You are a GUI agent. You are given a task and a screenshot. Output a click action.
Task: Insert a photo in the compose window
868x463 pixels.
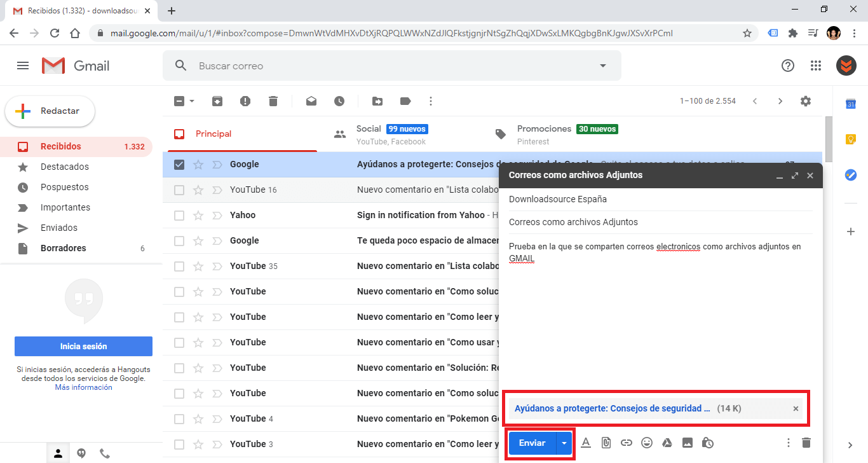click(x=688, y=443)
